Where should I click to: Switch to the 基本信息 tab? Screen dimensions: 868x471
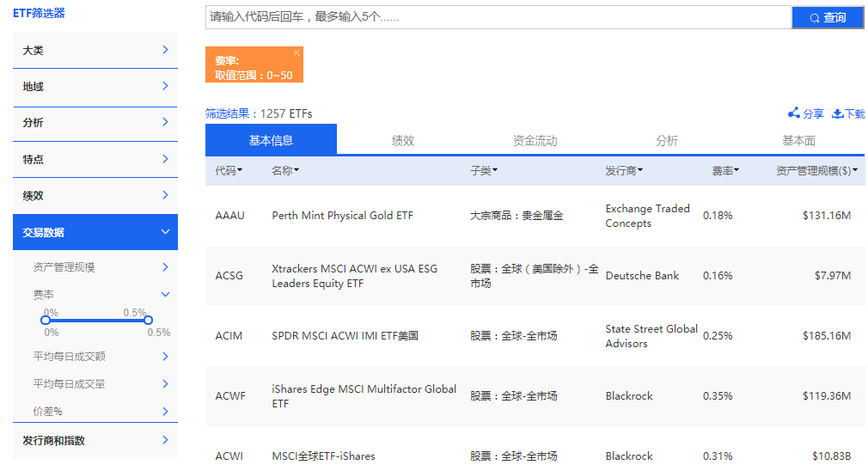[x=271, y=141]
